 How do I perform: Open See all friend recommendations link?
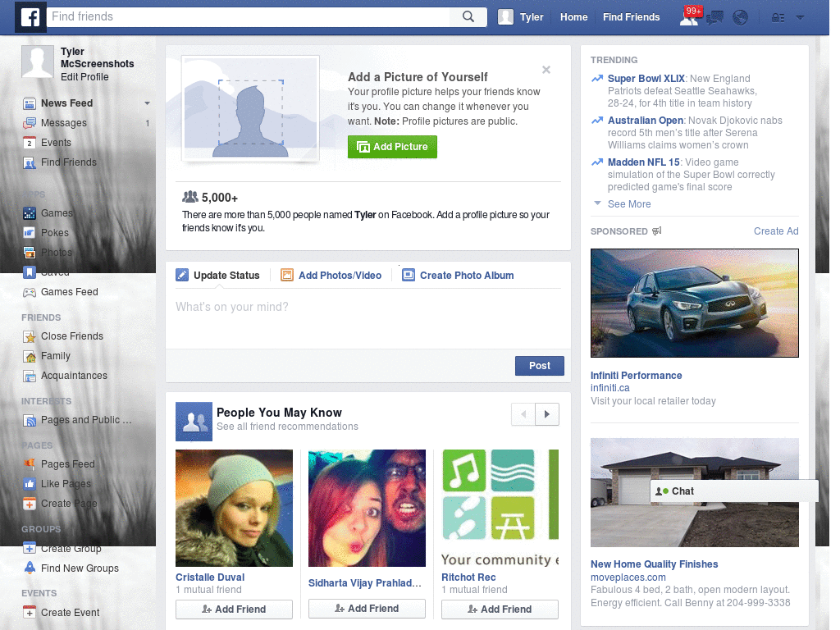pos(287,427)
